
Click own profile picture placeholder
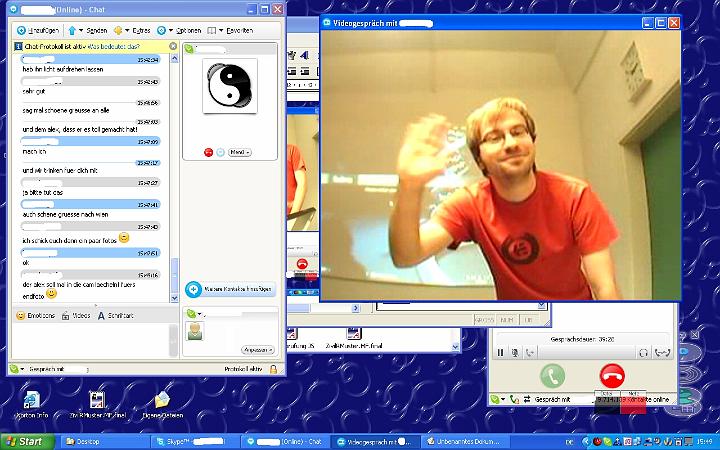[x=195, y=331]
